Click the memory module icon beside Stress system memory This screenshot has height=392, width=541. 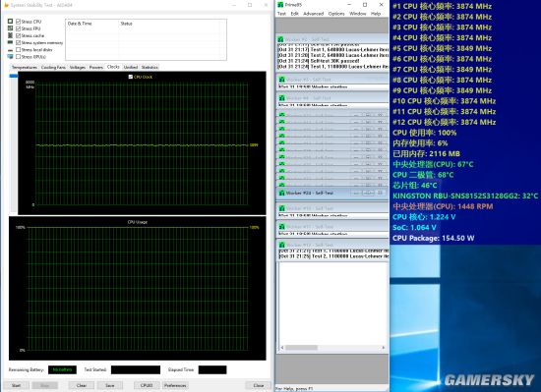pos(11,42)
